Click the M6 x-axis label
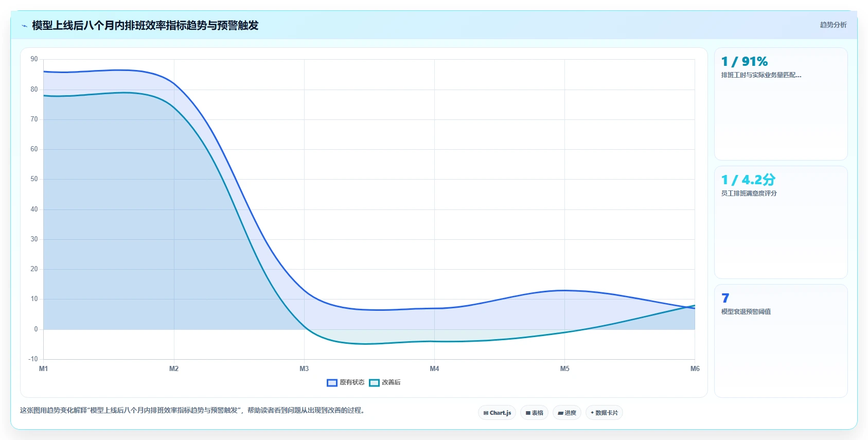This screenshot has width=868, height=440. (x=695, y=368)
